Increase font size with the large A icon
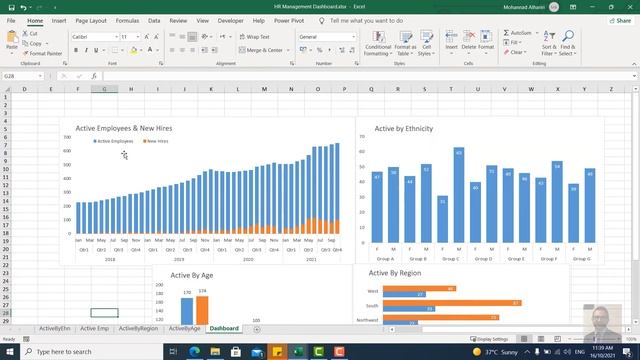 (x=147, y=37)
